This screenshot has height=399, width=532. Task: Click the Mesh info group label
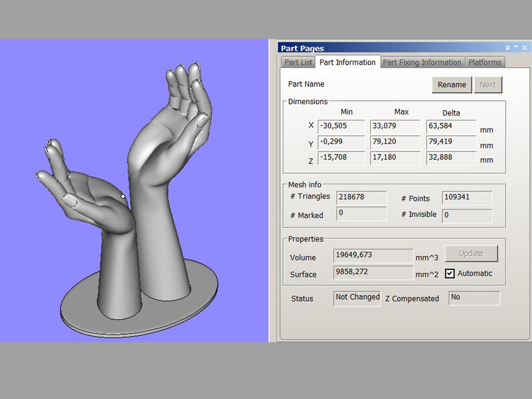click(305, 185)
